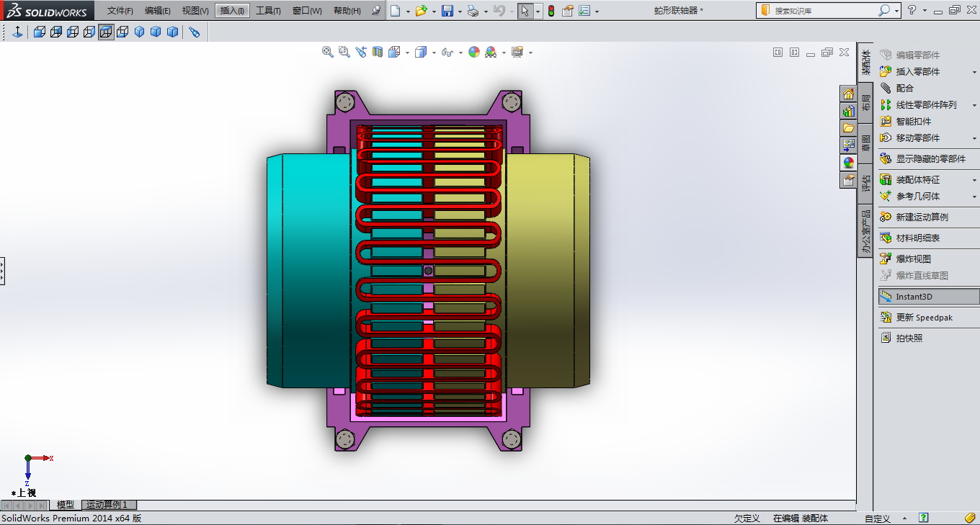Open the 窗口(W) menu
Screen dimensions: 980x525
tap(307, 11)
